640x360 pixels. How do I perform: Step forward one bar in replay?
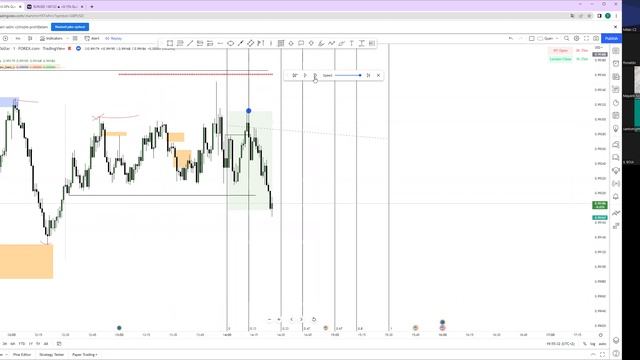[x=315, y=76]
